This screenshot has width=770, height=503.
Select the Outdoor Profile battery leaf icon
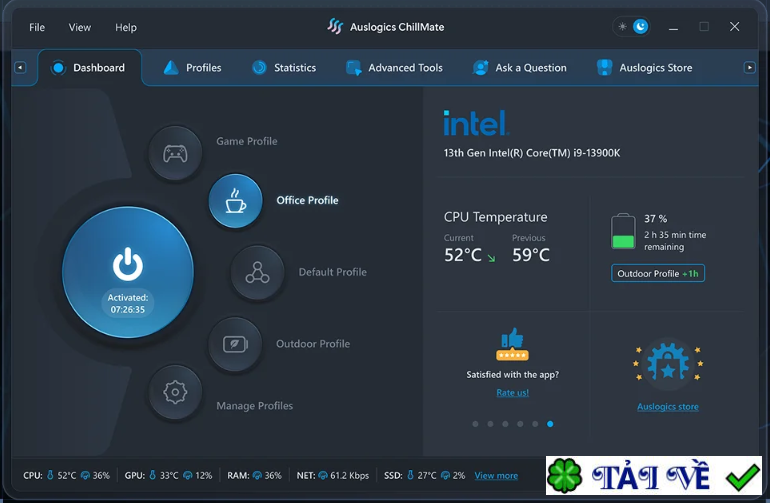235,344
